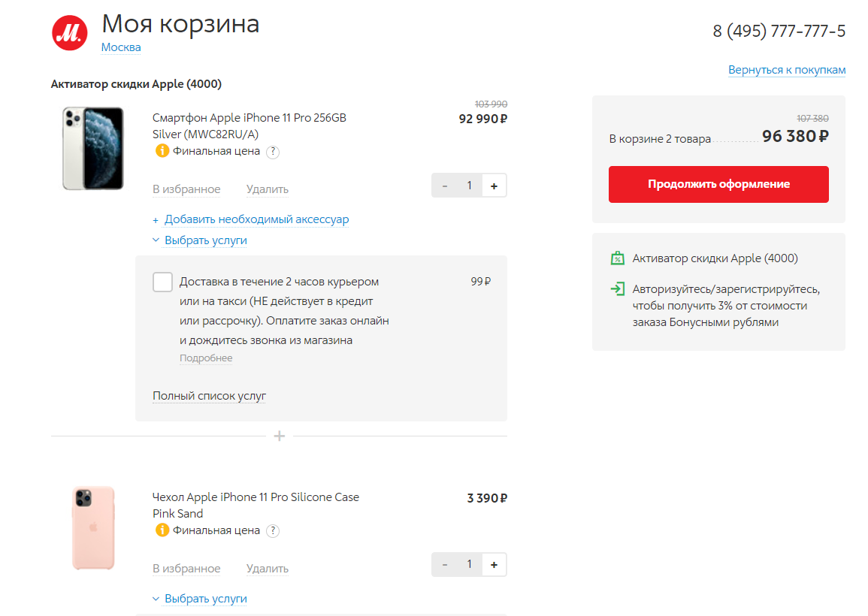Expand "Выбрать услуги" under Silicone Case
The width and height of the screenshot is (868, 616).
click(x=205, y=599)
